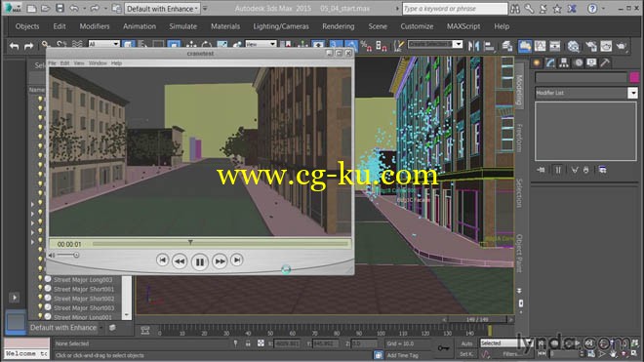Screen dimensions: 644x362
Task: Click the volume slider in cranetest player
Action: coord(67,256)
